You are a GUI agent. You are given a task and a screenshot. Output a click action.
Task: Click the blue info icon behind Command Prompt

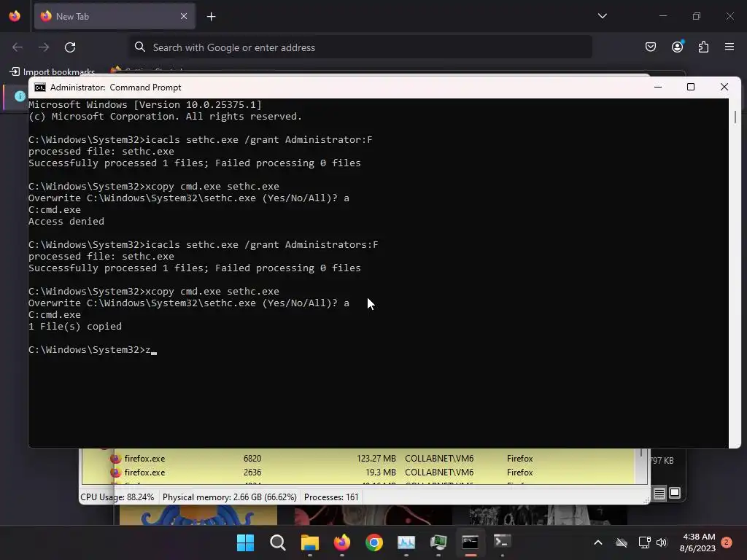point(20,96)
